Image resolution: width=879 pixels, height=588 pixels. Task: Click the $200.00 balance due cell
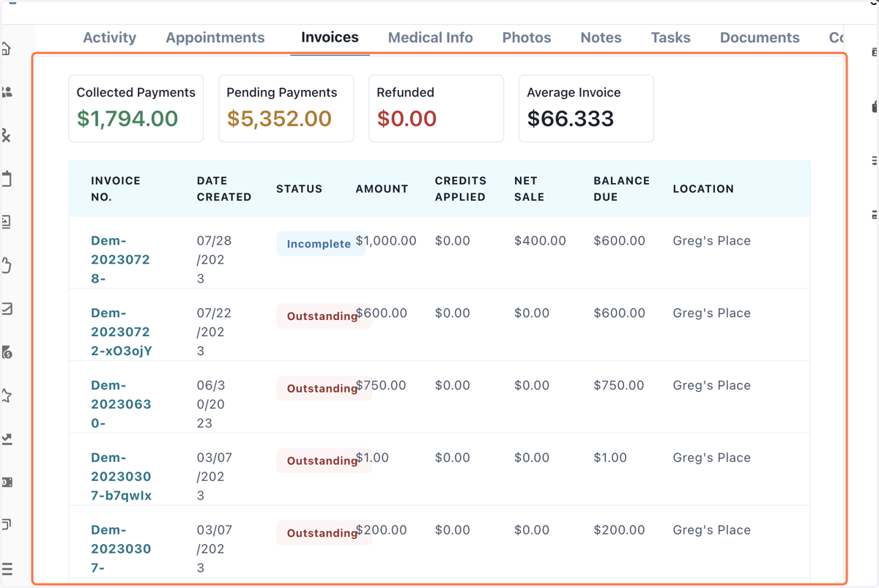coord(620,530)
